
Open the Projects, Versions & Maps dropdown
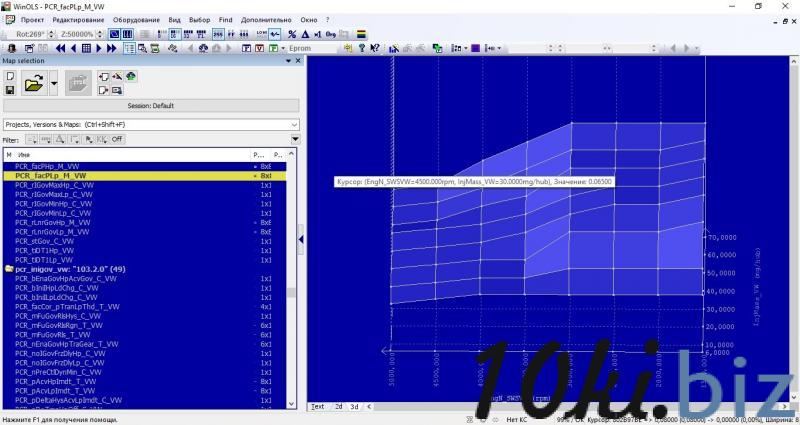[x=294, y=124]
